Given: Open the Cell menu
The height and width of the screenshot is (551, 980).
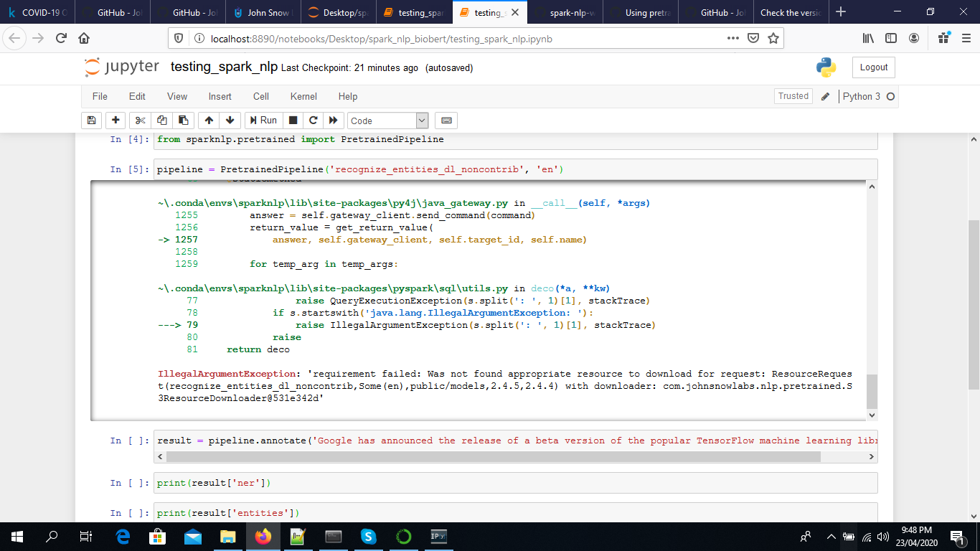Looking at the screenshot, I should pyautogui.click(x=261, y=96).
